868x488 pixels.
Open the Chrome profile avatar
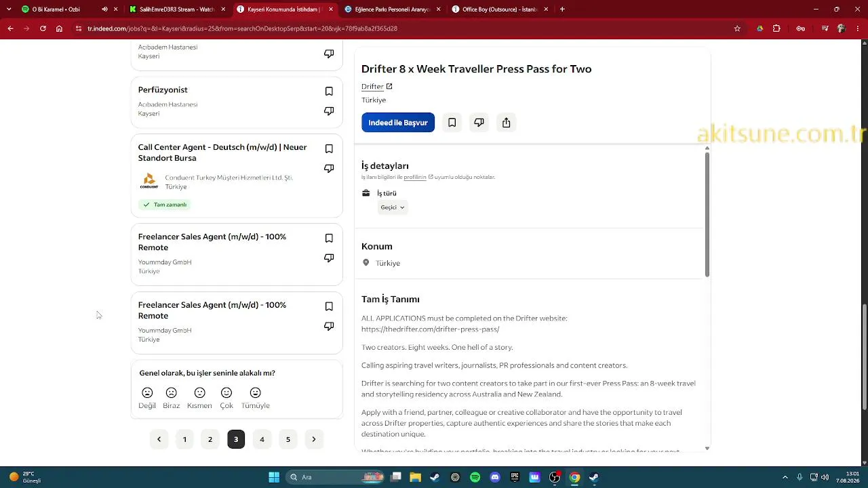[842, 28]
